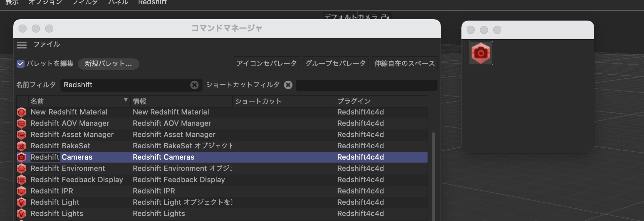Click the Redshift Environment cloud icon

[x=22, y=169]
